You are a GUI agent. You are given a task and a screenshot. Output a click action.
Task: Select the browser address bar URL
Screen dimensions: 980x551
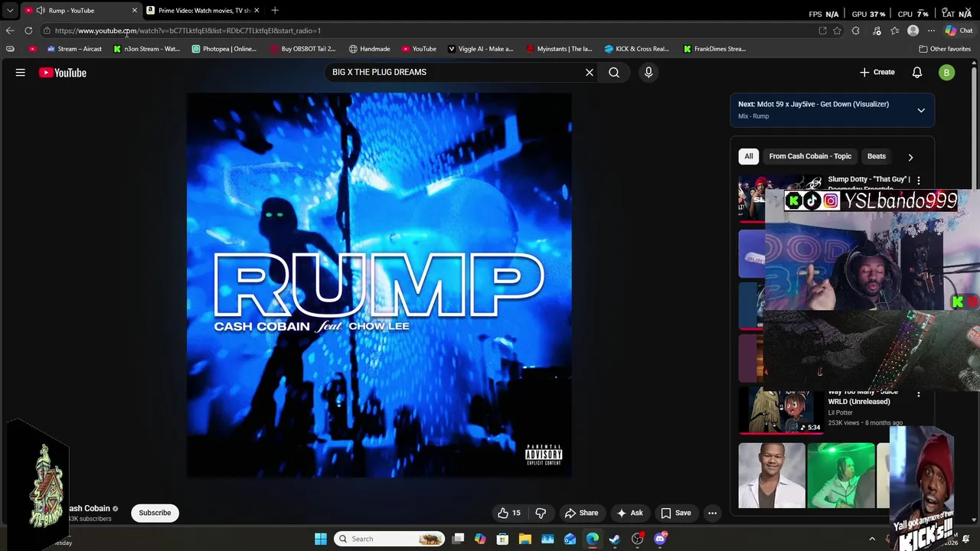point(188,31)
